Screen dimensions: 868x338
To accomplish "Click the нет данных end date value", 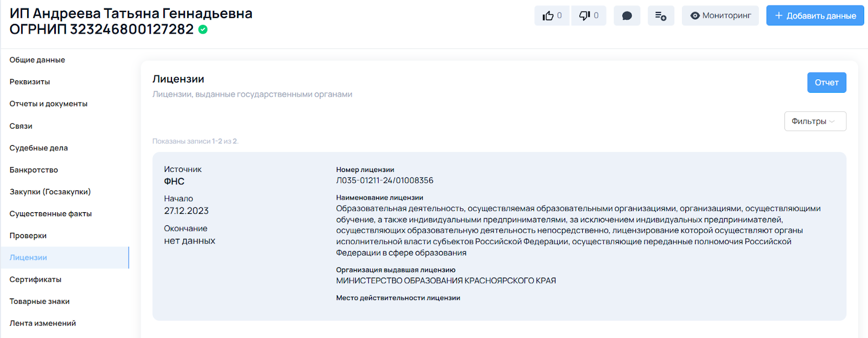I will [x=189, y=240].
